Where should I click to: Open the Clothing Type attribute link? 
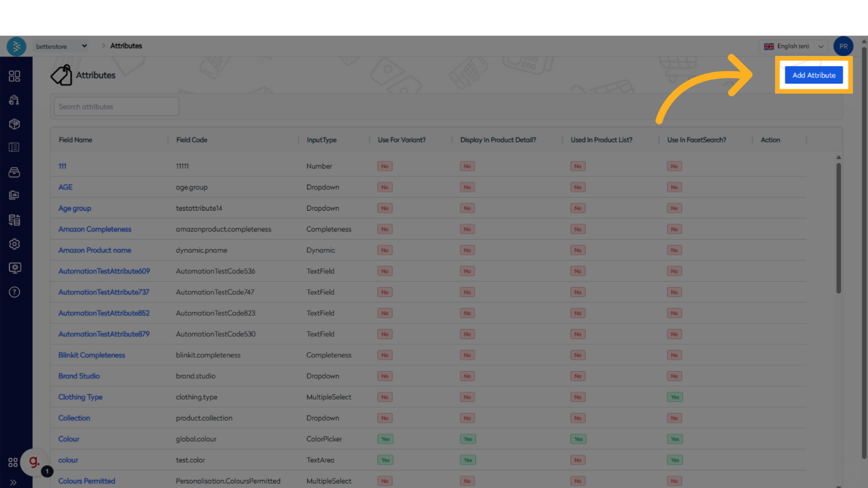[x=81, y=397]
